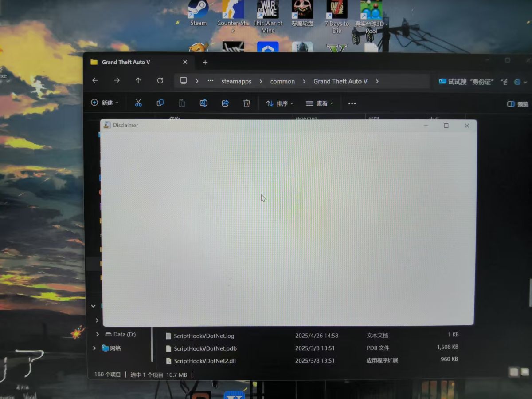Expand the Data (D:) drive tree node

(x=98, y=334)
